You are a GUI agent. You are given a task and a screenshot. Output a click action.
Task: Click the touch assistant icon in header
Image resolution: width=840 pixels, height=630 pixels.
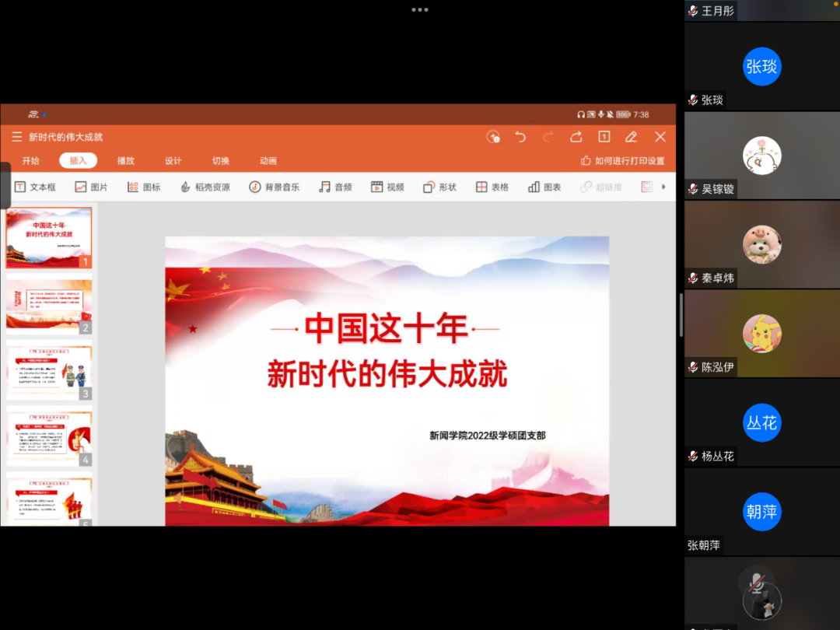coord(493,137)
